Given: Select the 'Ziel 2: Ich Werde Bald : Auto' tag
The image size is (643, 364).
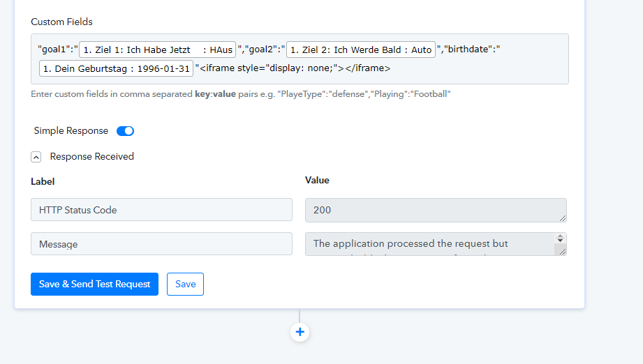Looking at the screenshot, I should (361, 50).
